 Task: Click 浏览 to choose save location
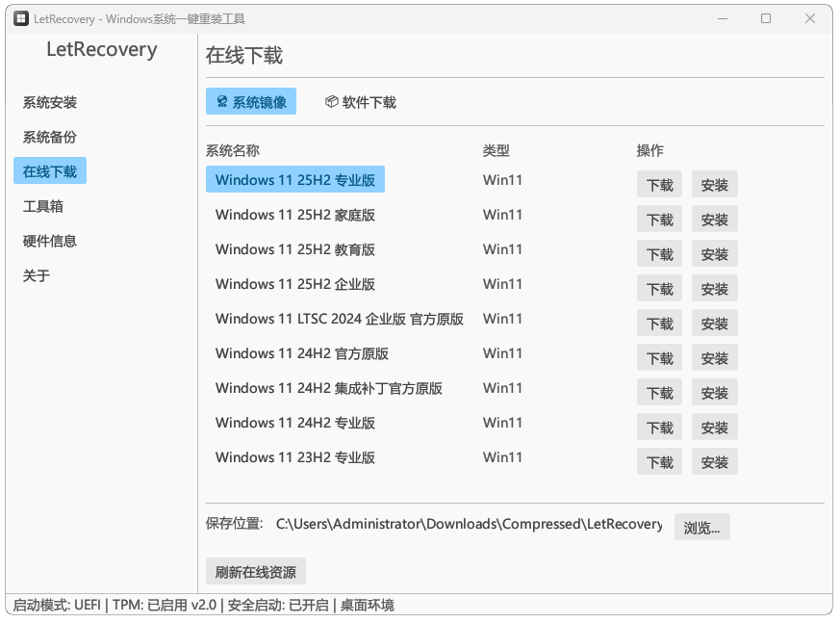701,527
